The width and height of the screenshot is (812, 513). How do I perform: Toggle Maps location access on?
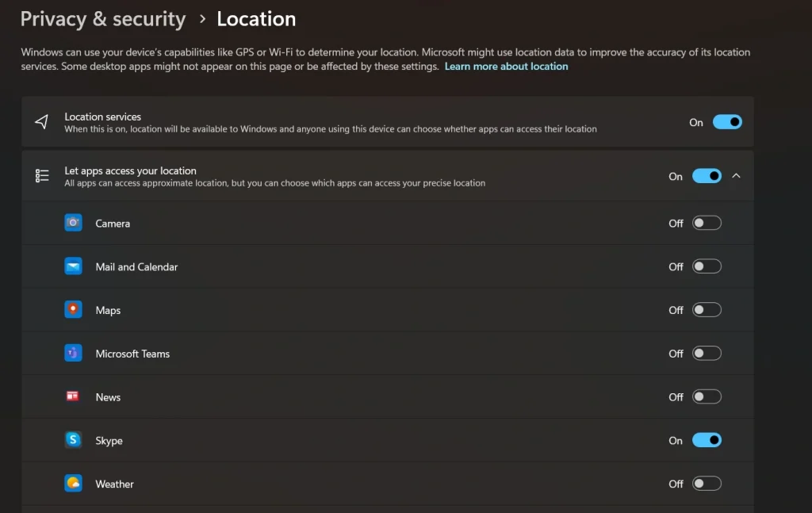click(707, 310)
